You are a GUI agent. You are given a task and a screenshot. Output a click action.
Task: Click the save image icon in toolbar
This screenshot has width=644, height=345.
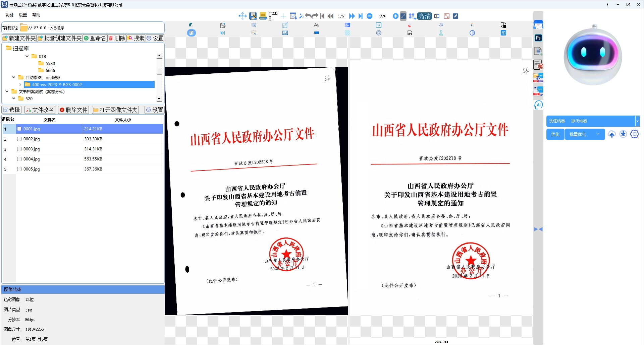[x=253, y=16]
